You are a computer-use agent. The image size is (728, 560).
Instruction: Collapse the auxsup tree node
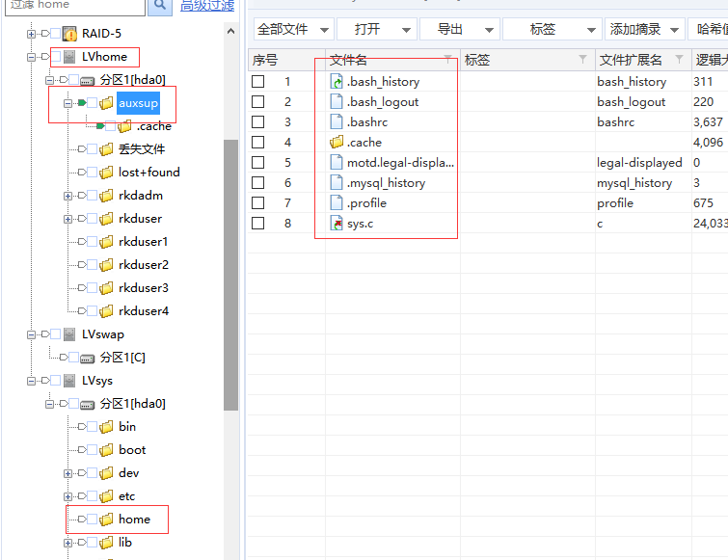tap(67, 103)
